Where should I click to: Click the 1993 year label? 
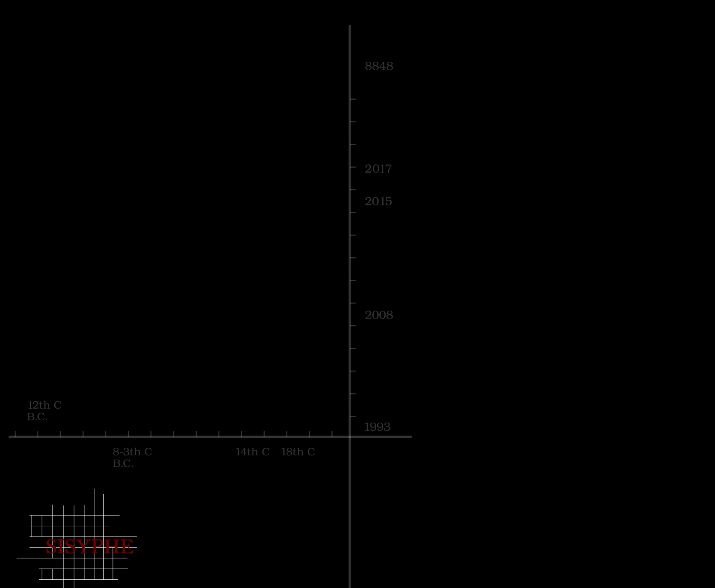[x=377, y=427]
